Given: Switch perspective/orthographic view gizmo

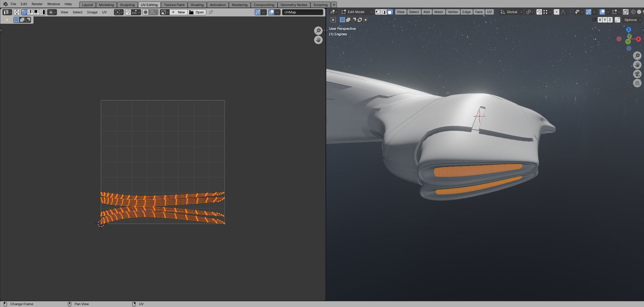Looking at the screenshot, I should coord(637,83).
